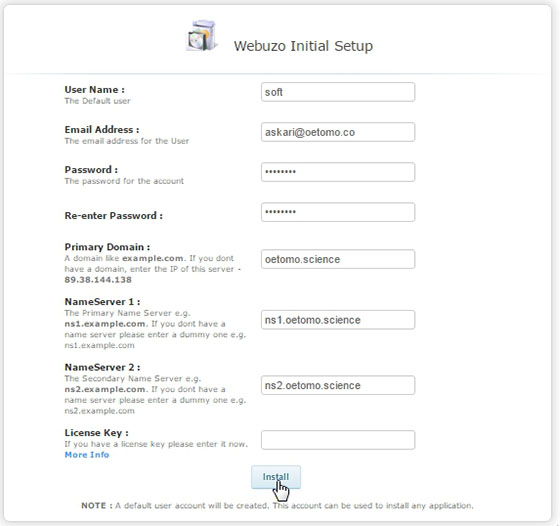The image size is (560, 526).
Task: Open the More Info link
Action: click(x=87, y=455)
